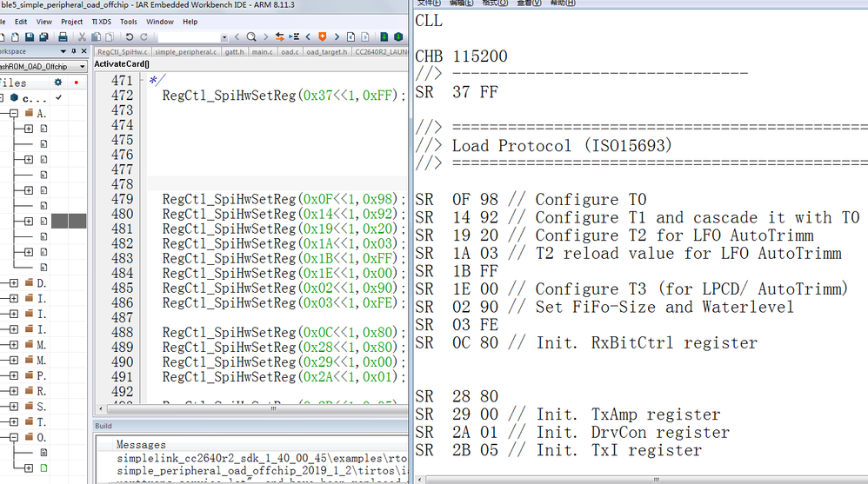Click 'Load Protocol (ISO15693)' in the right window
The width and height of the screenshot is (868, 484).
(562, 145)
